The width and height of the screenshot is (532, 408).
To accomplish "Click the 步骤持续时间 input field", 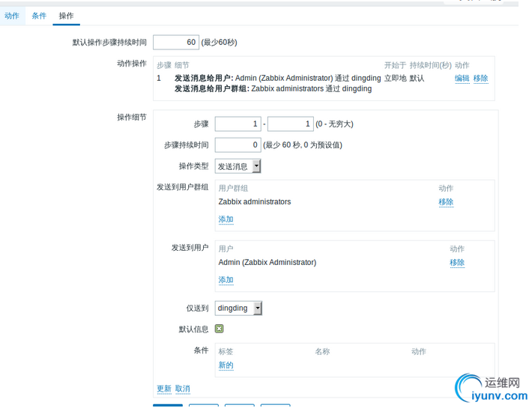I will [238, 145].
